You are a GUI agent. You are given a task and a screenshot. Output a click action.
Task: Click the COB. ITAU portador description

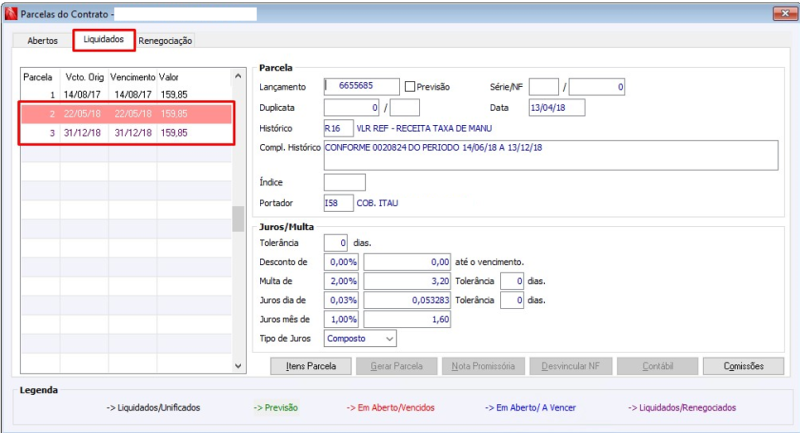point(377,203)
